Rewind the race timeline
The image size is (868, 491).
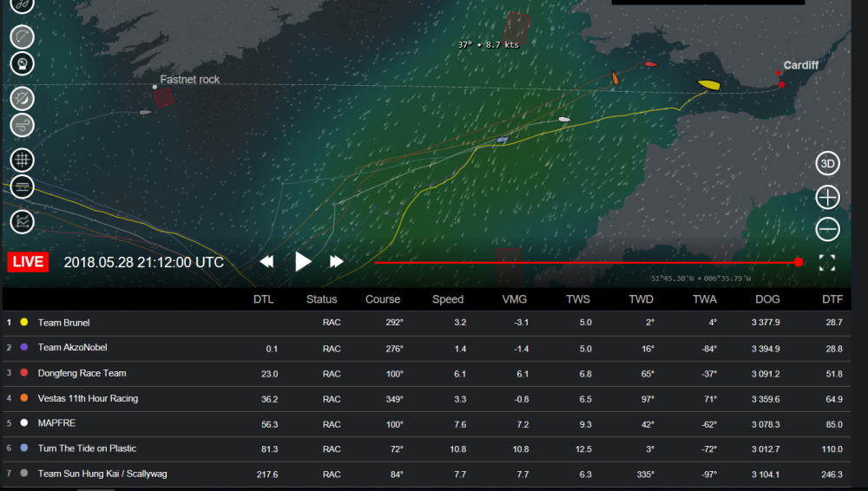267,261
